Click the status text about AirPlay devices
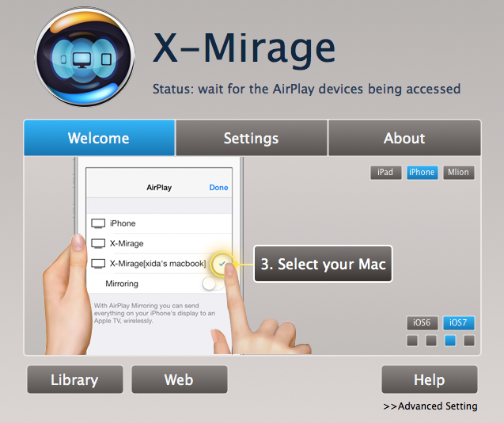Viewport: 504px width, 423px height. (x=306, y=90)
